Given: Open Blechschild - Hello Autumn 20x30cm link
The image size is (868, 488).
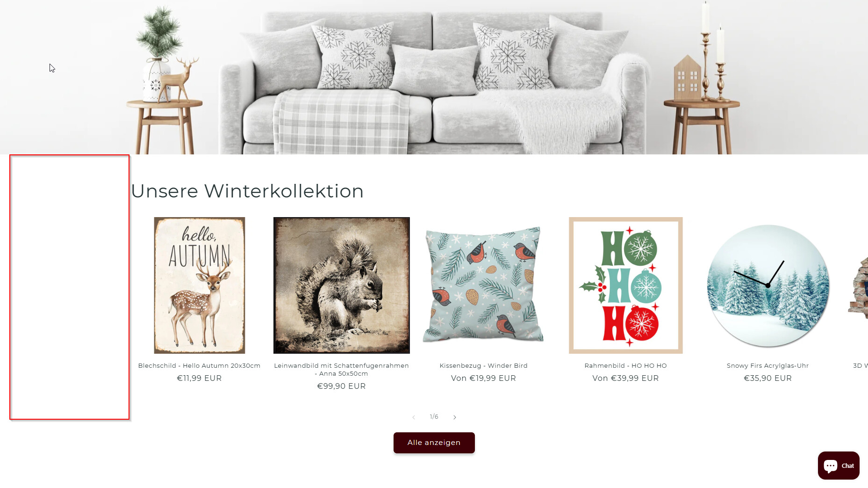Looking at the screenshot, I should [x=199, y=365].
